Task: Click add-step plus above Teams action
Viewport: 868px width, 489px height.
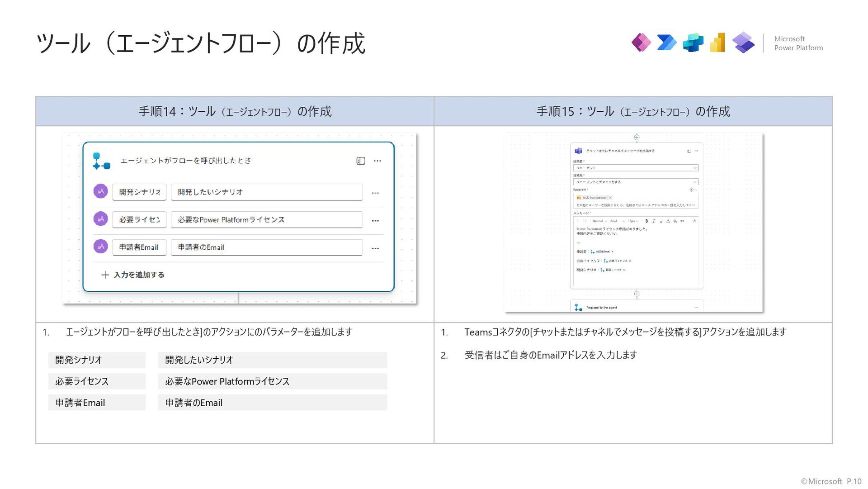Action: tap(637, 138)
